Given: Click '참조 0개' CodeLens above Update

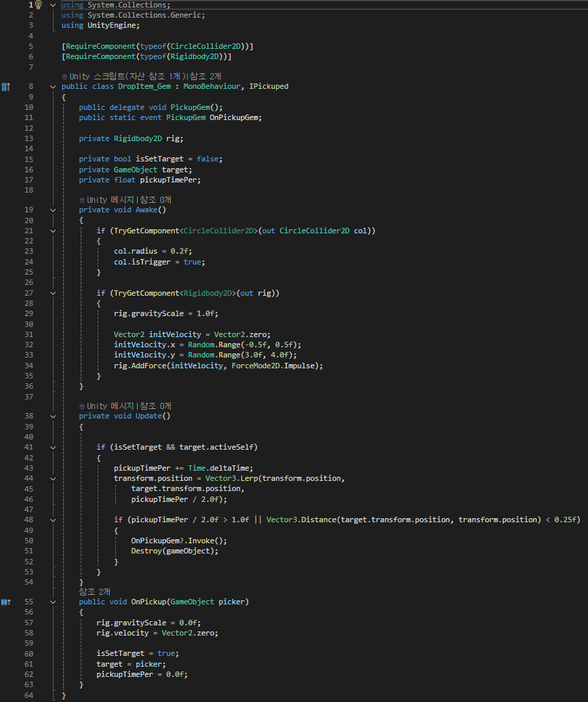Looking at the screenshot, I should pos(155,406).
